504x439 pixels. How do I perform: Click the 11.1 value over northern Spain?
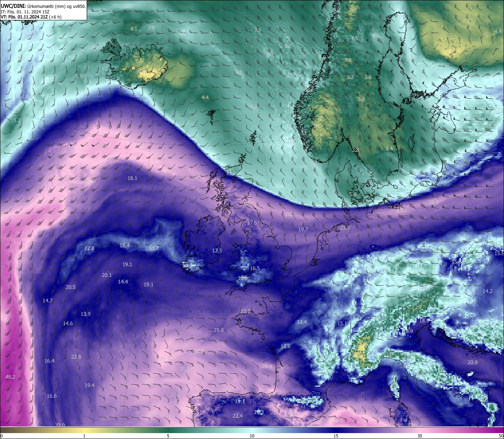tap(240, 402)
